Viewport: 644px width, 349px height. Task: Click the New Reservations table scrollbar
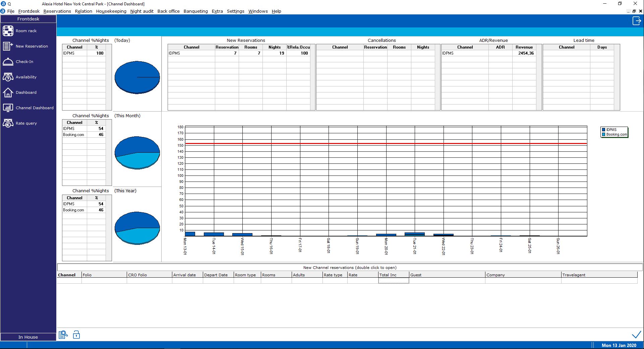(313, 77)
